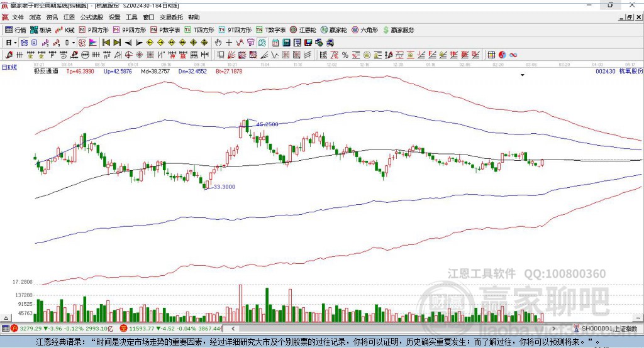
Task: Open the 赢家轮 wheel tool
Action: click(333, 30)
